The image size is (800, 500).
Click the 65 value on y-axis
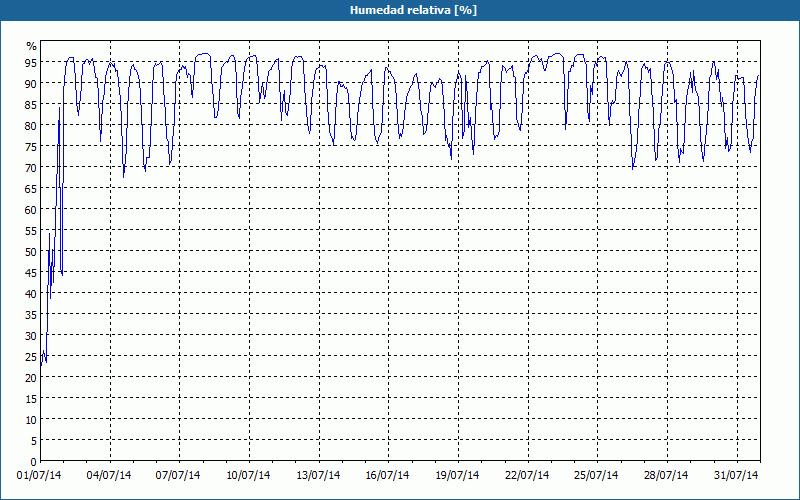[31, 189]
